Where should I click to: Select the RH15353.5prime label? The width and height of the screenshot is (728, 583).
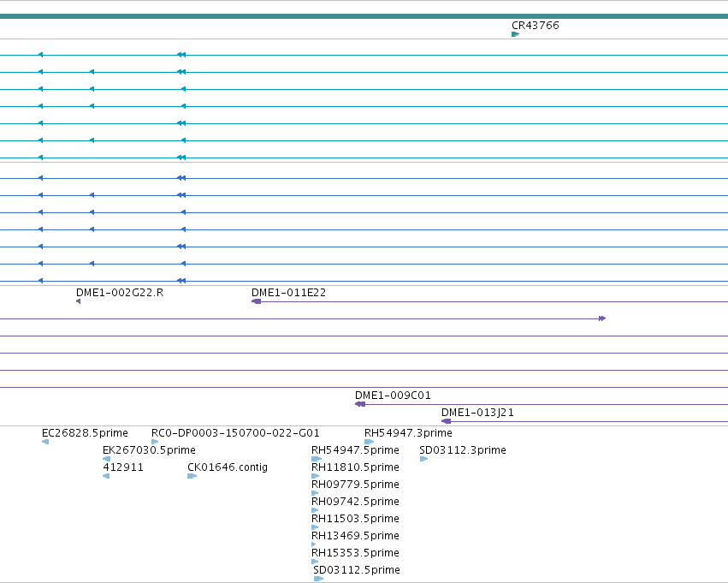[355, 553]
